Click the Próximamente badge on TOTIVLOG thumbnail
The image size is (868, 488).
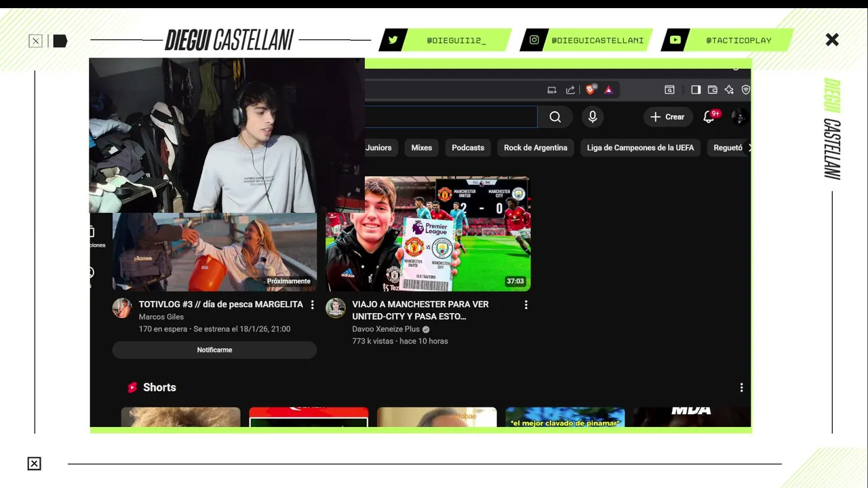tap(289, 281)
